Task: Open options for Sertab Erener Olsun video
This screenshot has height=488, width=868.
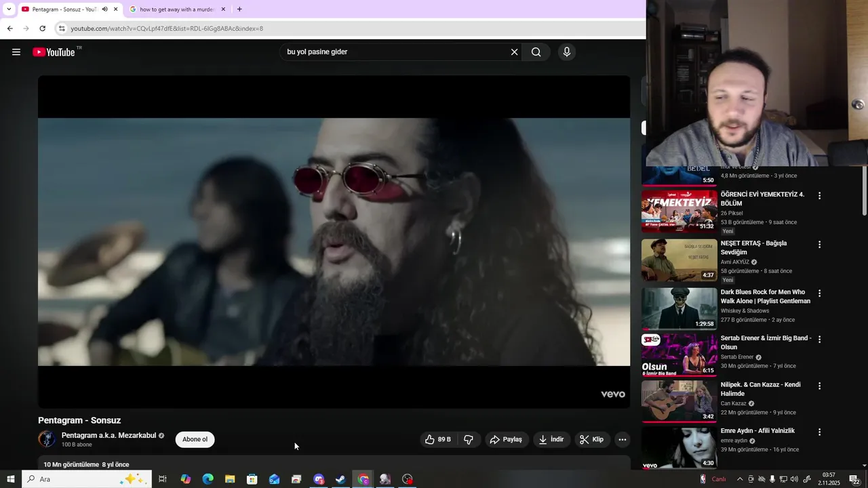Action: coord(819,340)
